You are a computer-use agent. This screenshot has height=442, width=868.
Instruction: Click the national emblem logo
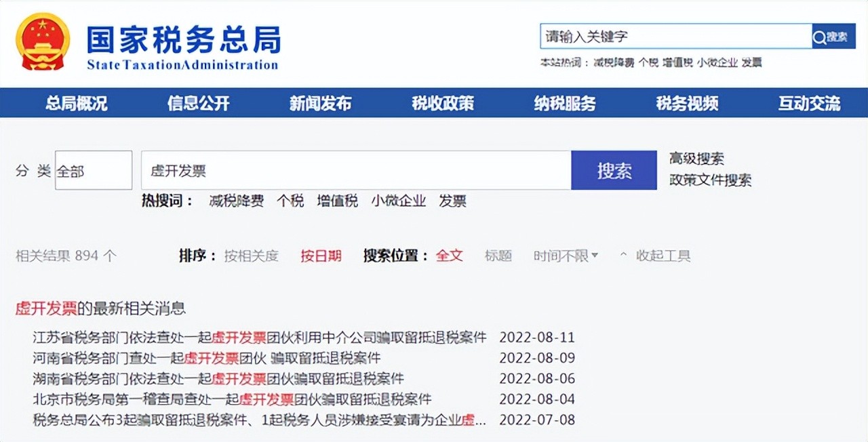tap(42, 42)
